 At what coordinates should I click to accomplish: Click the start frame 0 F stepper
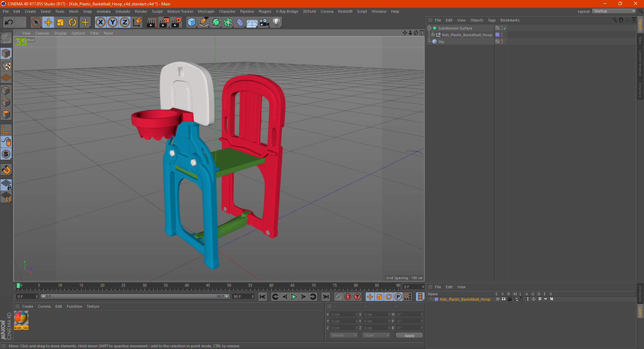[x=37, y=297]
